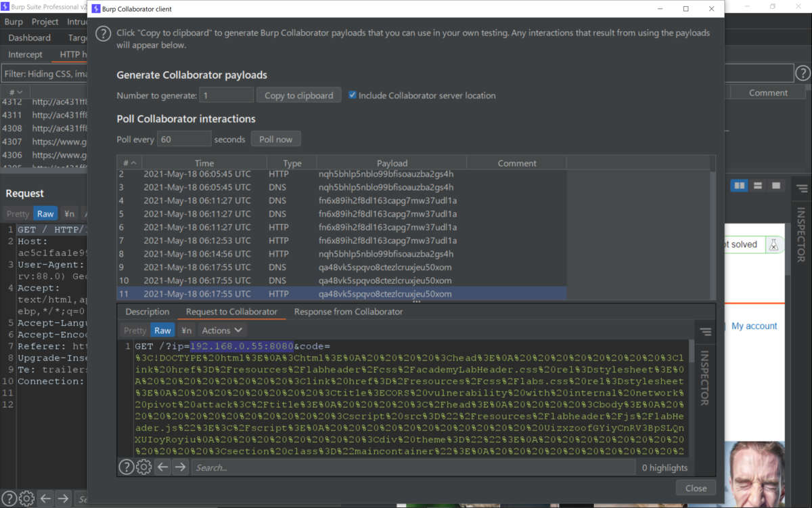Select interaction row 2 HTTP at 06:05:45

(342, 174)
